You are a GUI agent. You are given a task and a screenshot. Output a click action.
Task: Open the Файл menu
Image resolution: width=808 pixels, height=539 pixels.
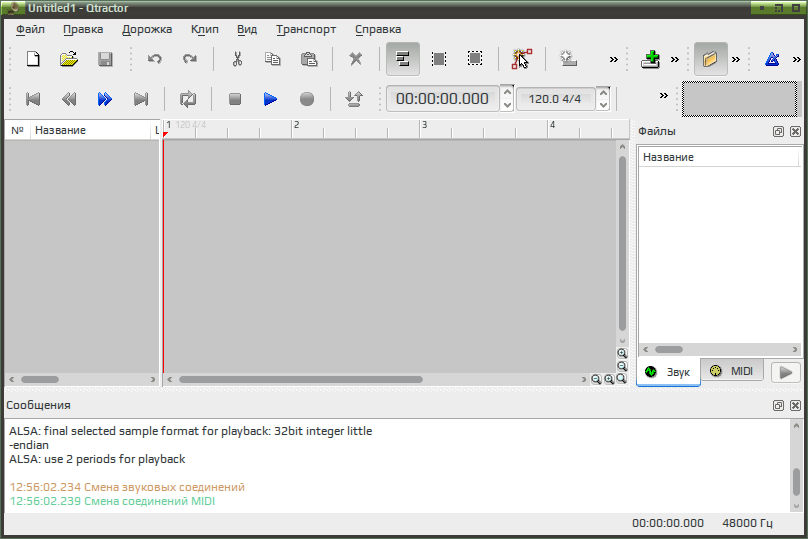[30, 29]
